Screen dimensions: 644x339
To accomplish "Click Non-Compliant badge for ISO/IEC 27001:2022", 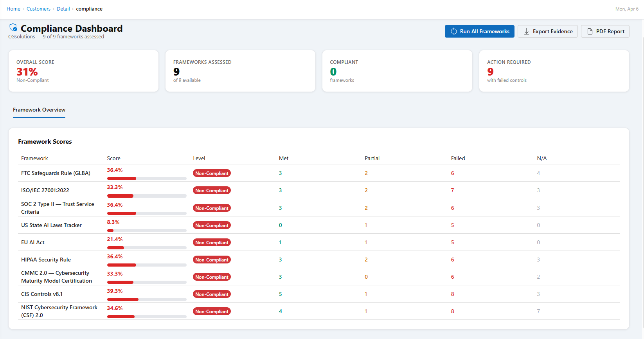I will point(212,190).
